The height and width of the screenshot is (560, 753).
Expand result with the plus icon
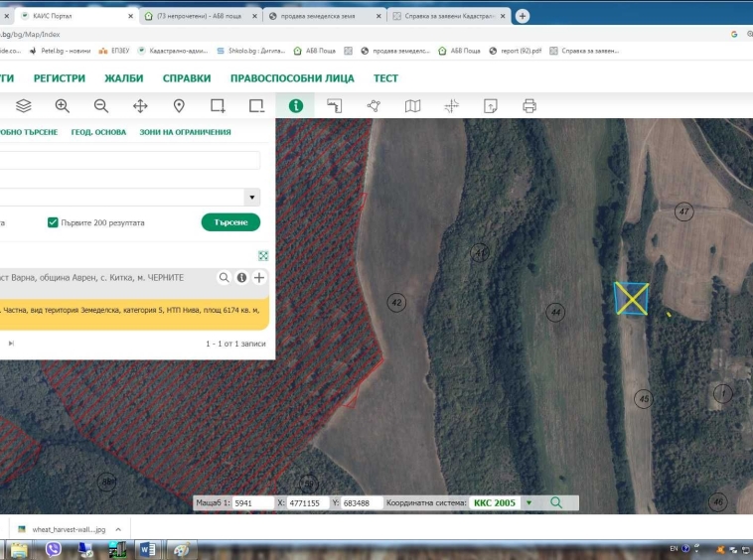259,278
